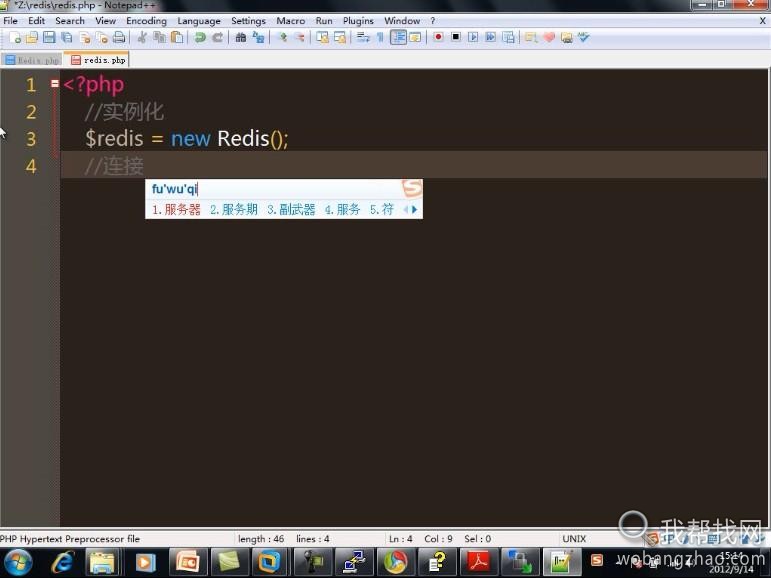Open Adobe Reader from the taskbar
Viewport: 771px width, 578px height.
coord(478,562)
